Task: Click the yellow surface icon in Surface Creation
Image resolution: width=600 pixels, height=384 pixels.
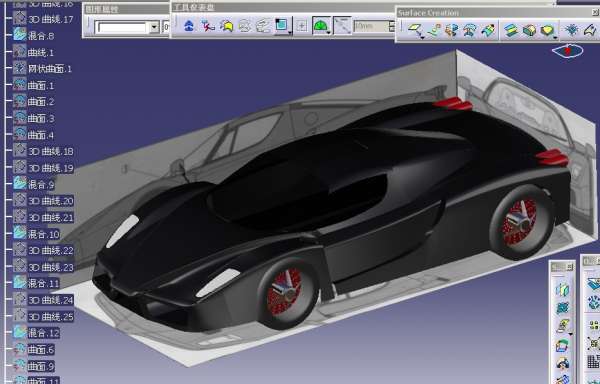Action: (x=547, y=30)
